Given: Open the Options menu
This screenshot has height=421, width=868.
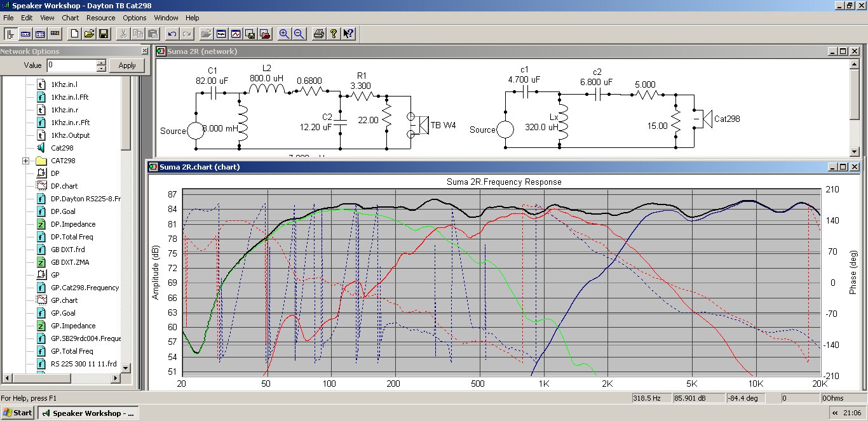Looking at the screenshot, I should click(135, 18).
